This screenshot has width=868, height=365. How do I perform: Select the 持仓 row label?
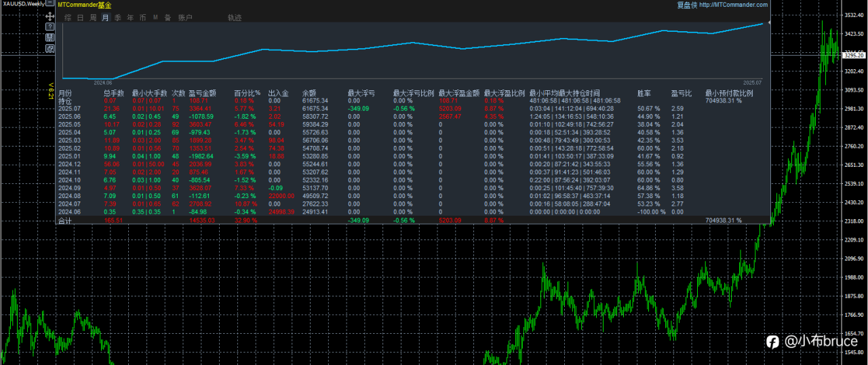64,100
